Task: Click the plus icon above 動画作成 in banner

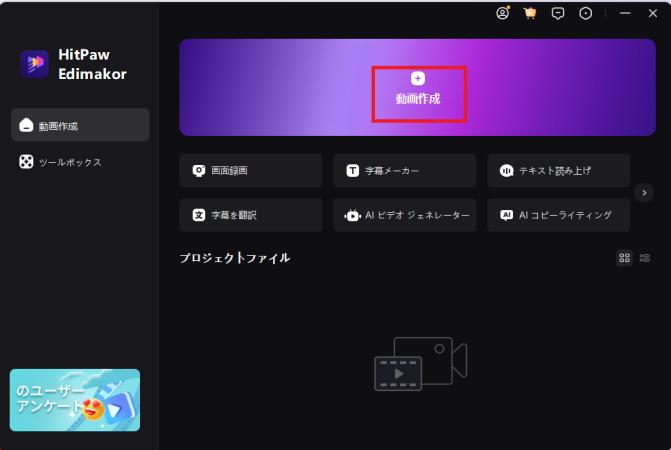Action: point(418,79)
